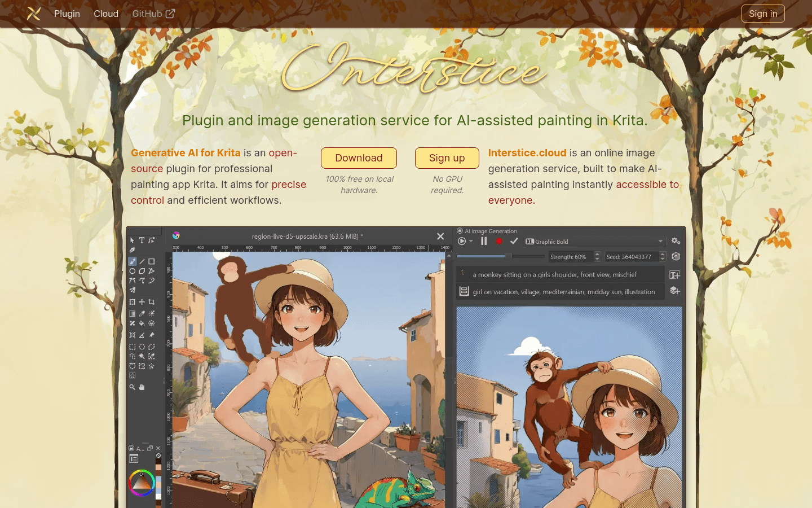Click the Download button

(359, 158)
